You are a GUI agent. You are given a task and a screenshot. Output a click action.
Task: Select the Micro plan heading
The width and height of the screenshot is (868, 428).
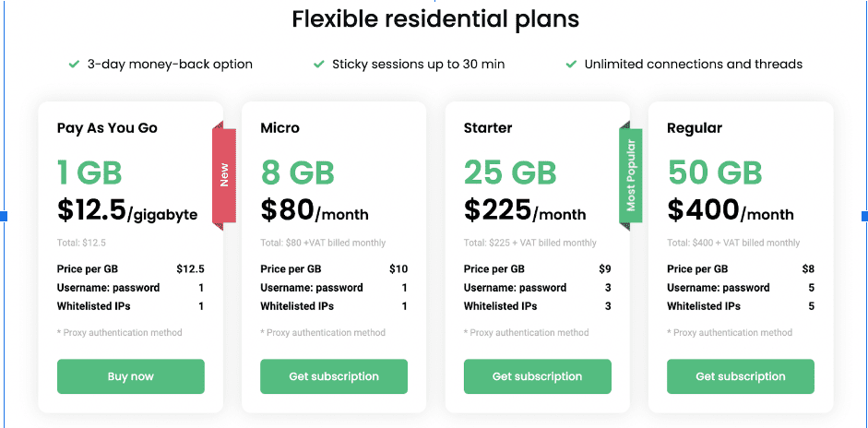click(x=279, y=128)
